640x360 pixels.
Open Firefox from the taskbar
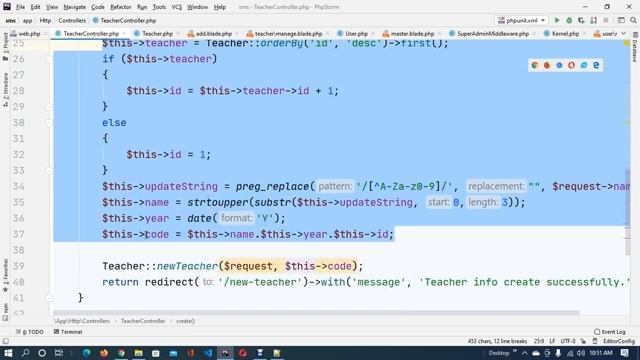(x=104, y=353)
